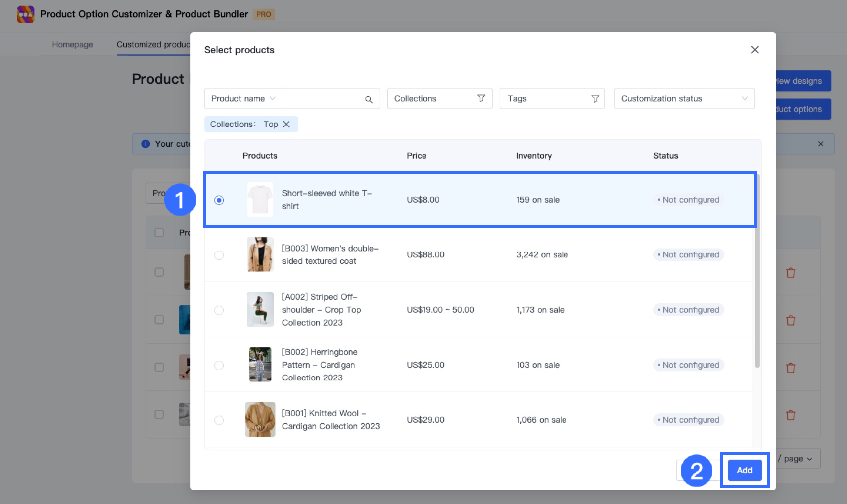Select [B001] Knitted Wool Cardigan radio
This screenshot has height=504, width=847.
pos(219,420)
